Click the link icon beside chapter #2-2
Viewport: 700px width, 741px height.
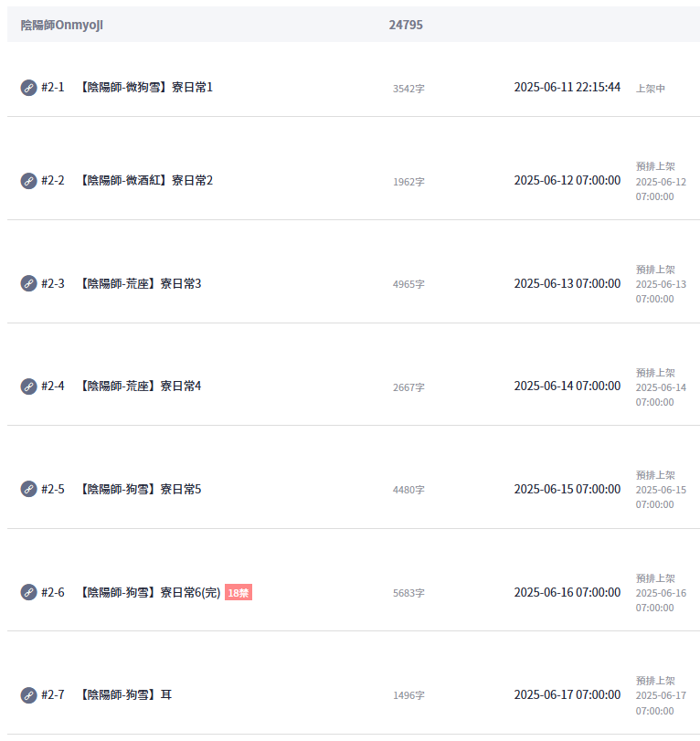click(29, 181)
